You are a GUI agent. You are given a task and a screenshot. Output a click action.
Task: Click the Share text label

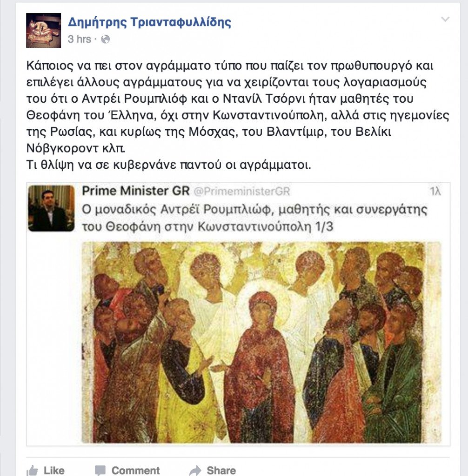(221, 470)
